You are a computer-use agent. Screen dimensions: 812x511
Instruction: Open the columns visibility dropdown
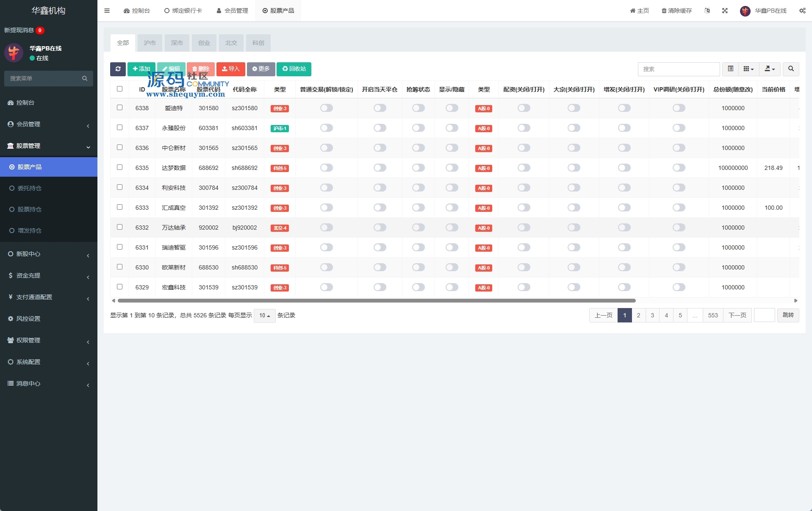tap(748, 69)
